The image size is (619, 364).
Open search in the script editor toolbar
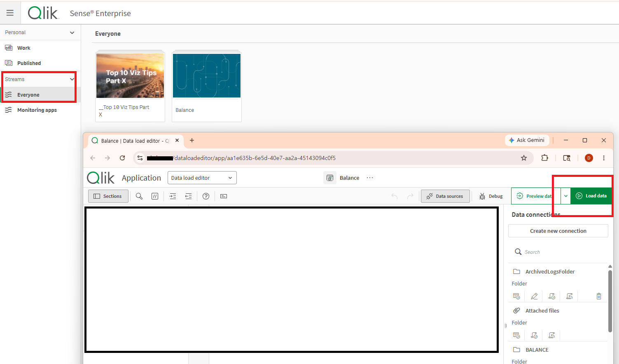point(139,196)
